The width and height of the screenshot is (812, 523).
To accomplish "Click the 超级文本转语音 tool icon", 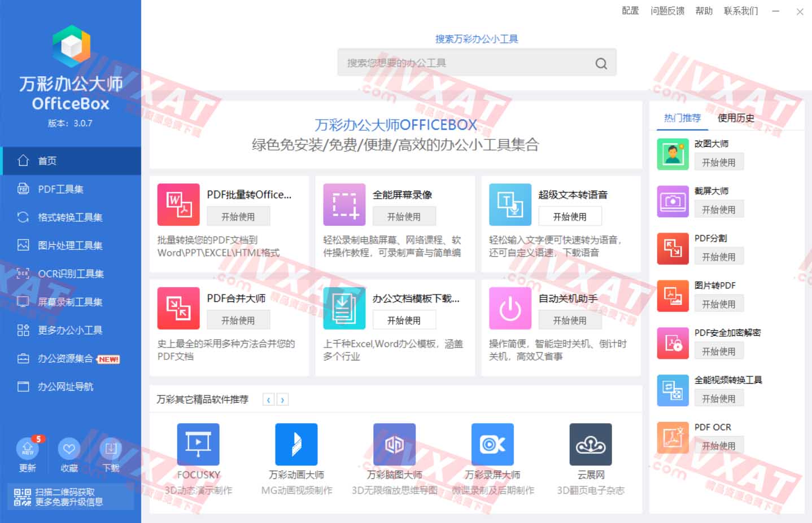I will [509, 204].
